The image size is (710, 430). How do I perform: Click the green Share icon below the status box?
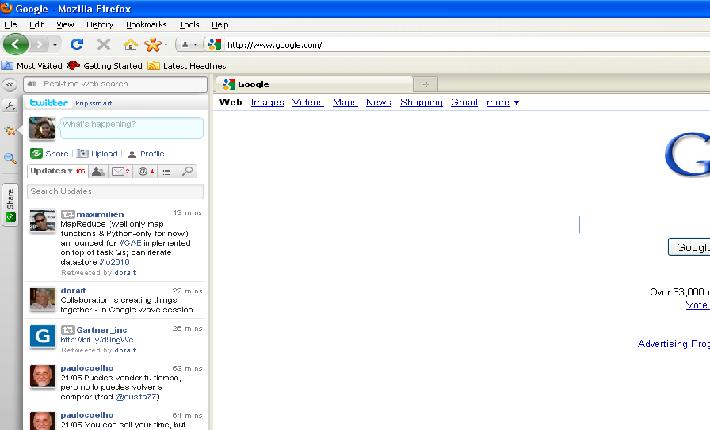click(x=37, y=153)
